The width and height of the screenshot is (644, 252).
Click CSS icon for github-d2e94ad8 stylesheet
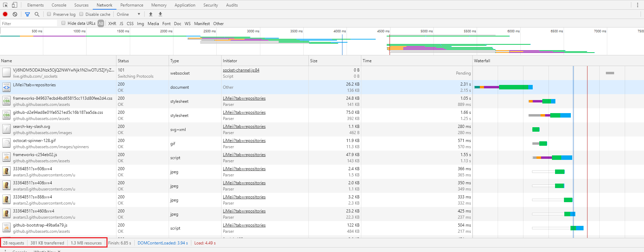point(7,115)
